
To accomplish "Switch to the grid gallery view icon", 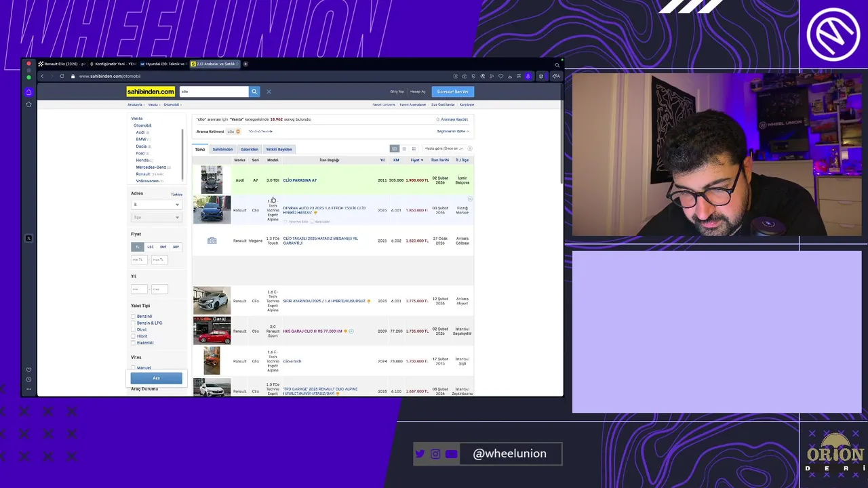I will (x=414, y=148).
